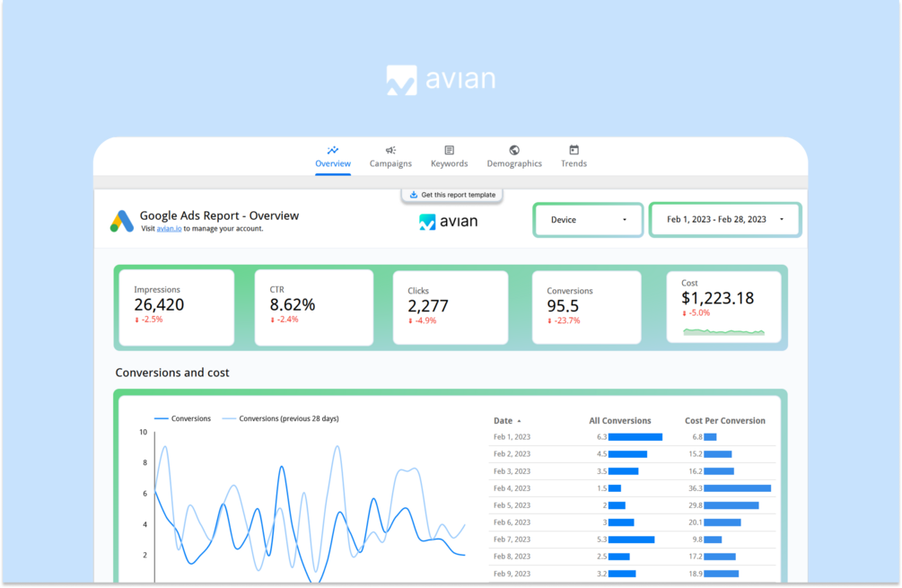This screenshot has width=902, height=588.
Task: Open the Feb 2023 date range picker
Action: tap(725, 219)
